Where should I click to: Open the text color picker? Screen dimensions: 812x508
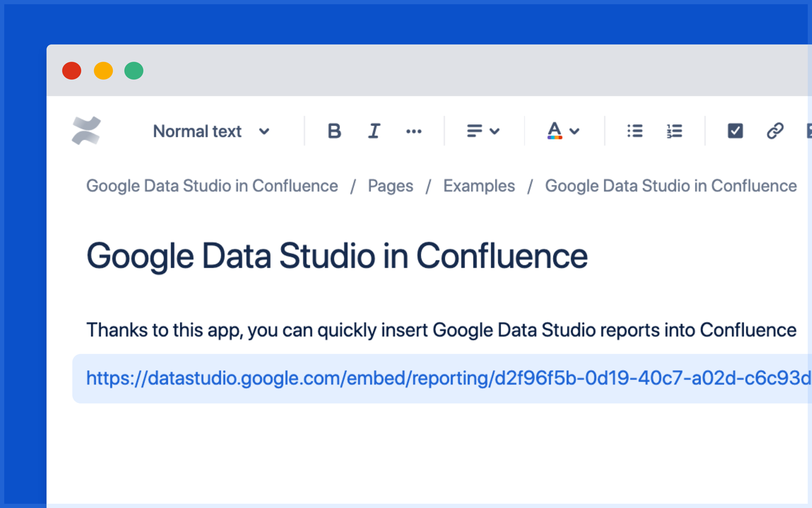point(563,132)
